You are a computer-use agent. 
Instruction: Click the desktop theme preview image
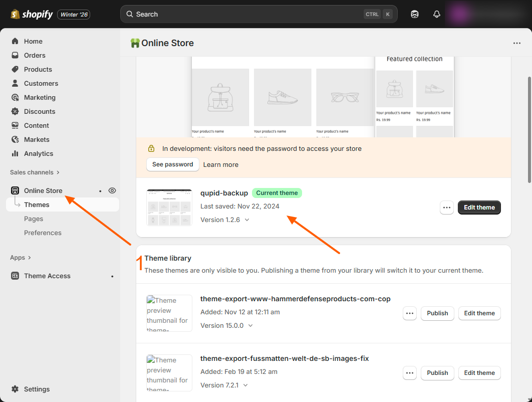(283, 97)
